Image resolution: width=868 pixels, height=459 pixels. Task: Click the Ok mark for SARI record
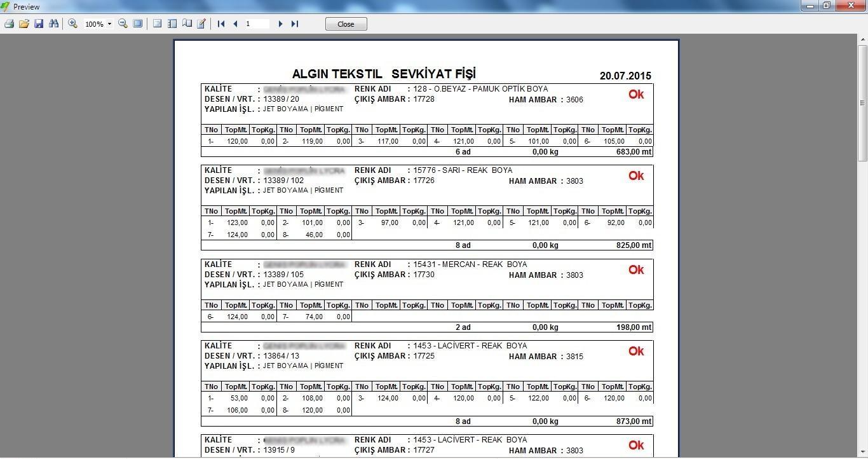(x=636, y=175)
